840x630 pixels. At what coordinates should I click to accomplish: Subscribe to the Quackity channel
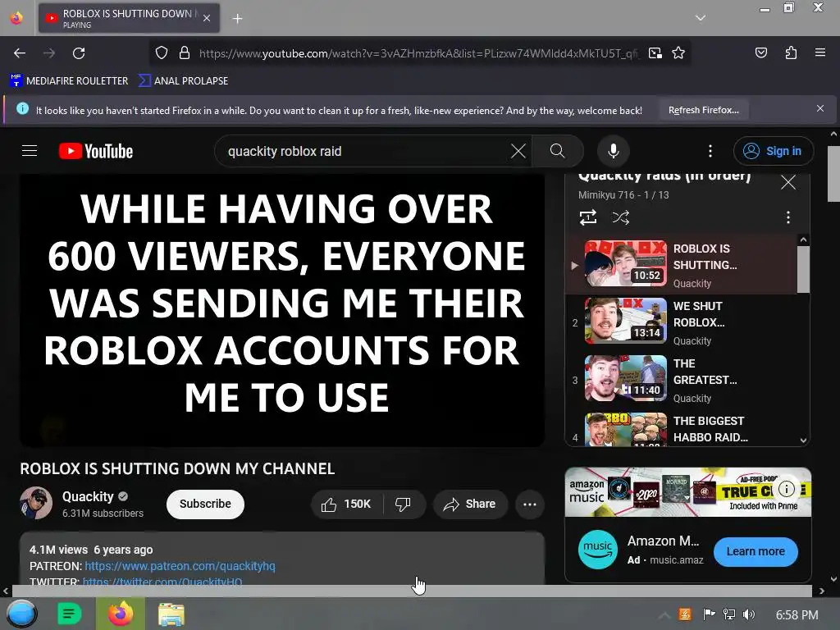pyautogui.click(x=205, y=504)
